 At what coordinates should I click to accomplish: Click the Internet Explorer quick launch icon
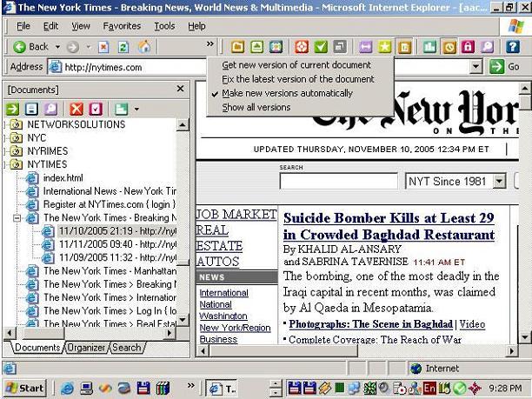click(x=67, y=389)
